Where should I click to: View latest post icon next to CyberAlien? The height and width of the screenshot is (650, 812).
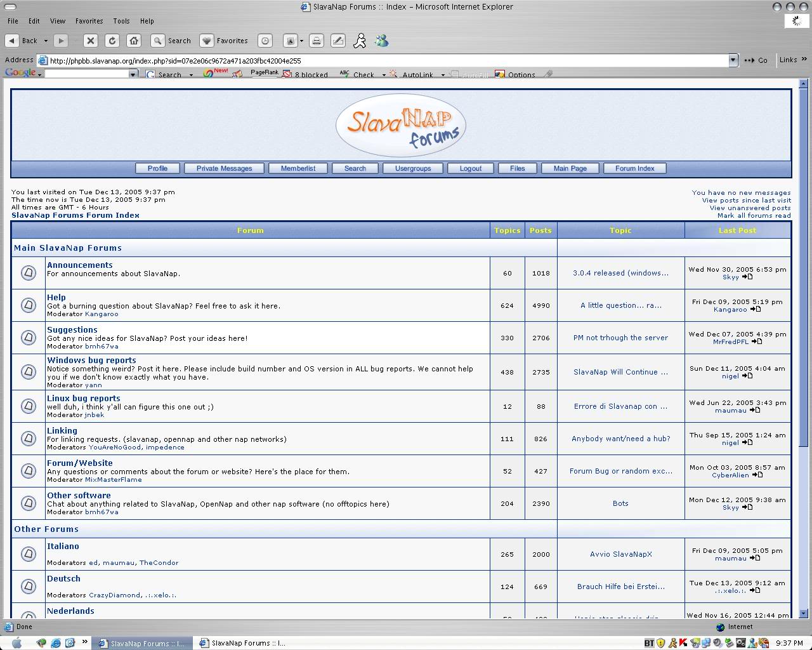coord(757,475)
